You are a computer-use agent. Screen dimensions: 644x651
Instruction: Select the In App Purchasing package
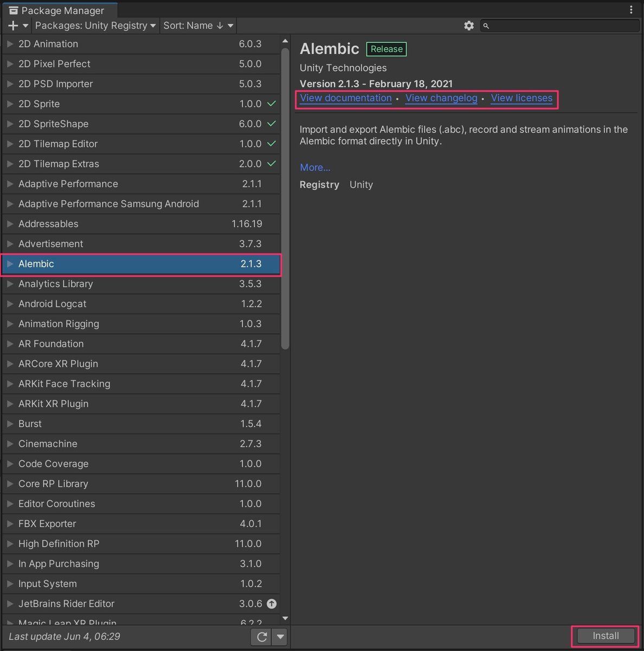coord(141,564)
